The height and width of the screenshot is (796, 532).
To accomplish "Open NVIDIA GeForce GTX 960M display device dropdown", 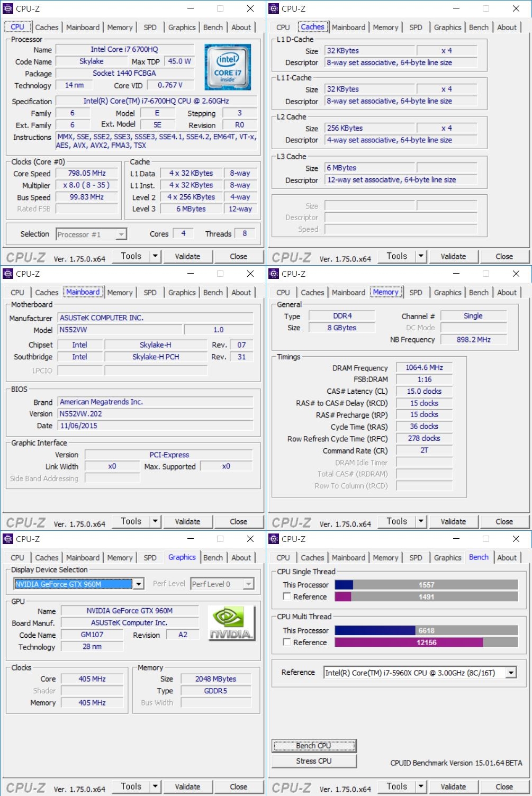I will (138, 584).
